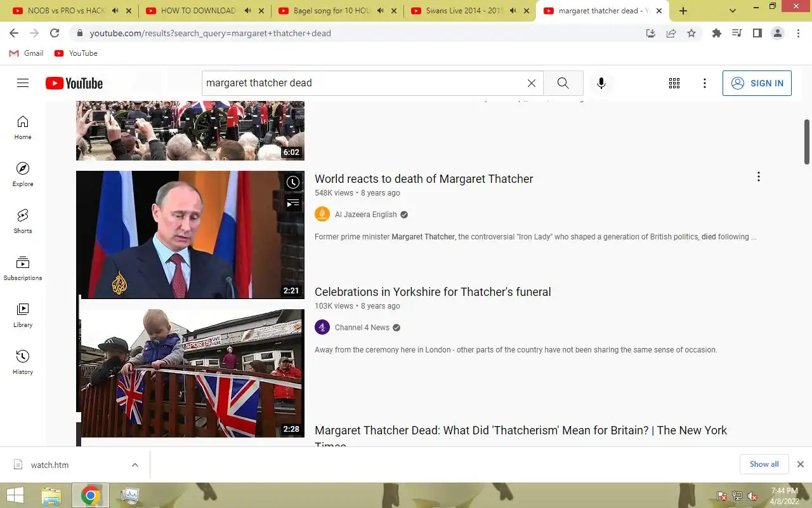Open File Explorer from taskbar
Image resolution: width=812 pixels, height=508 pixels.
[x=51, y=495]
